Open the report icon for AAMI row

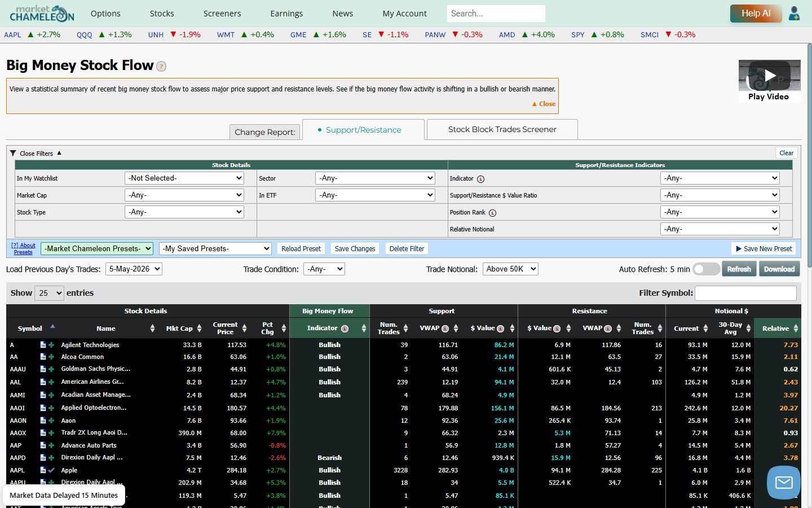coord(43,395)
